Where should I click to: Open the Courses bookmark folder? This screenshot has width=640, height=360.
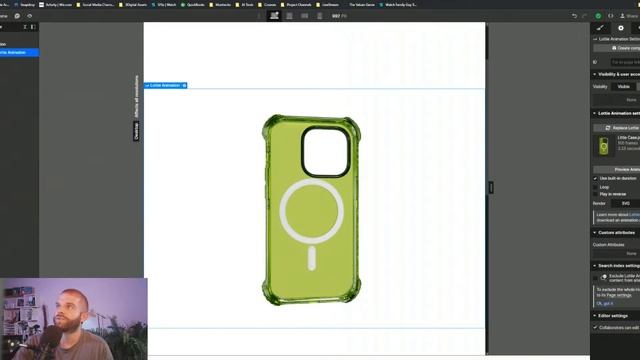point(267,4)
